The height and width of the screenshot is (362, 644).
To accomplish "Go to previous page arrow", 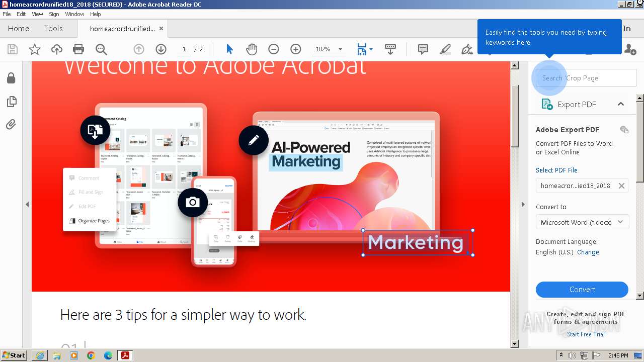I will click(139, 49).
